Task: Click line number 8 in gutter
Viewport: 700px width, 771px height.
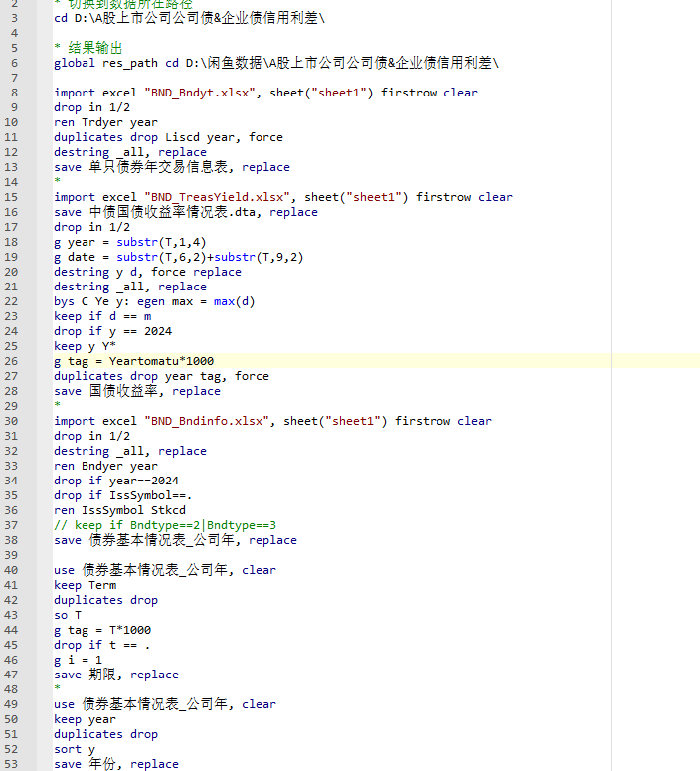Action: click(14, 93)
